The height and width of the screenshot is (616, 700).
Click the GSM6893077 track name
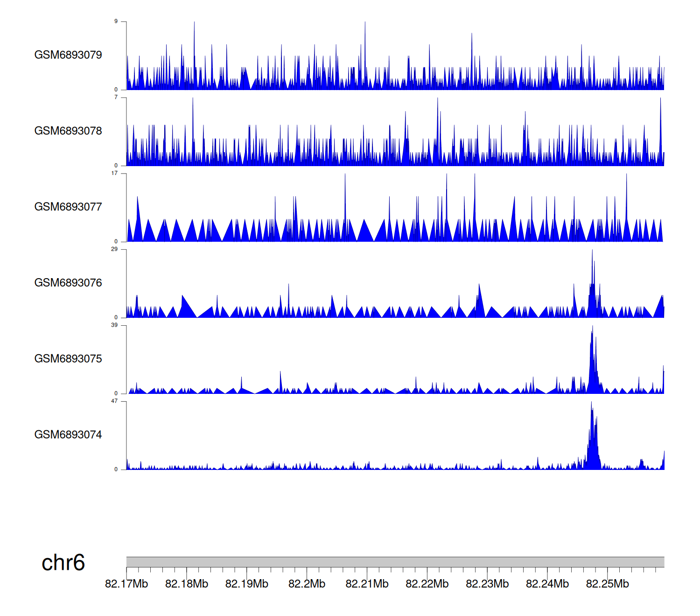[68, 207]
